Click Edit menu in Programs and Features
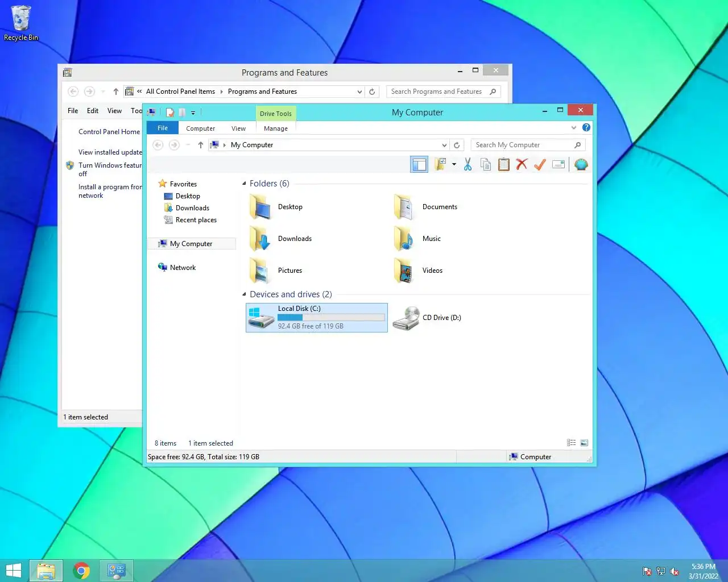 [x=93, y=111]
